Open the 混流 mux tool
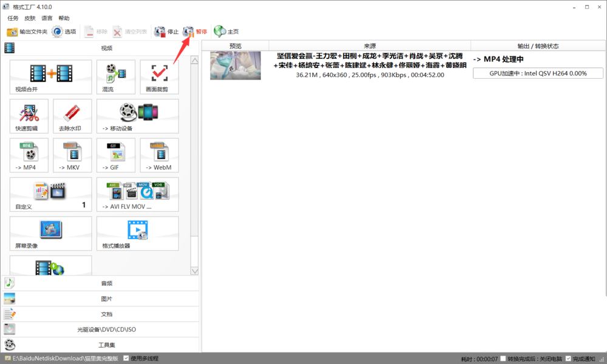Viewport: 607px width, 364px height. point(116,77)
